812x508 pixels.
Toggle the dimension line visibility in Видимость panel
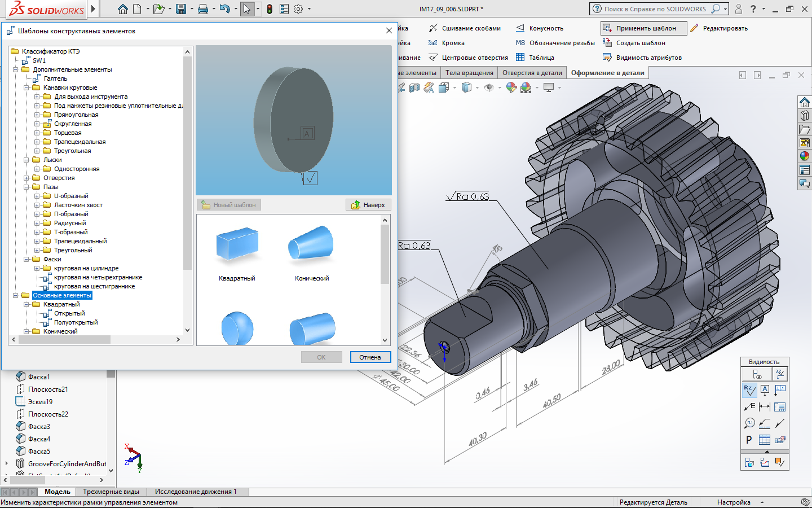point(765,406)
